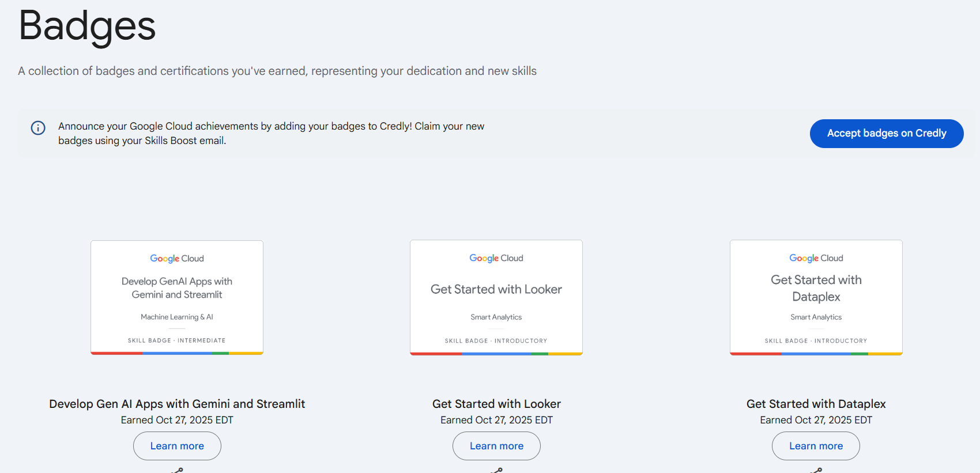Select the Get Started with Looker badge title
The image size is (980, 473).
click(x=496, y=404)
